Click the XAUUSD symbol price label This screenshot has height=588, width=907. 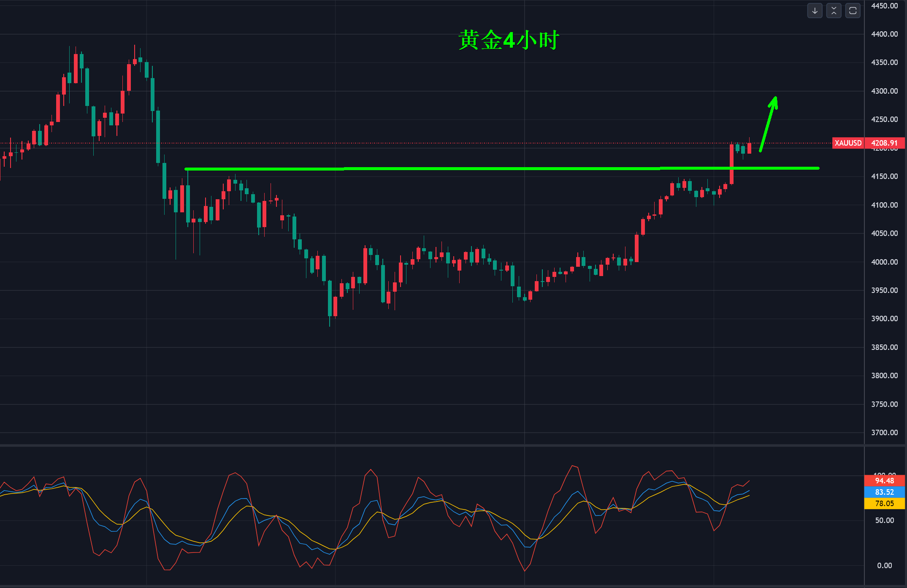click(x=847, y=143)
